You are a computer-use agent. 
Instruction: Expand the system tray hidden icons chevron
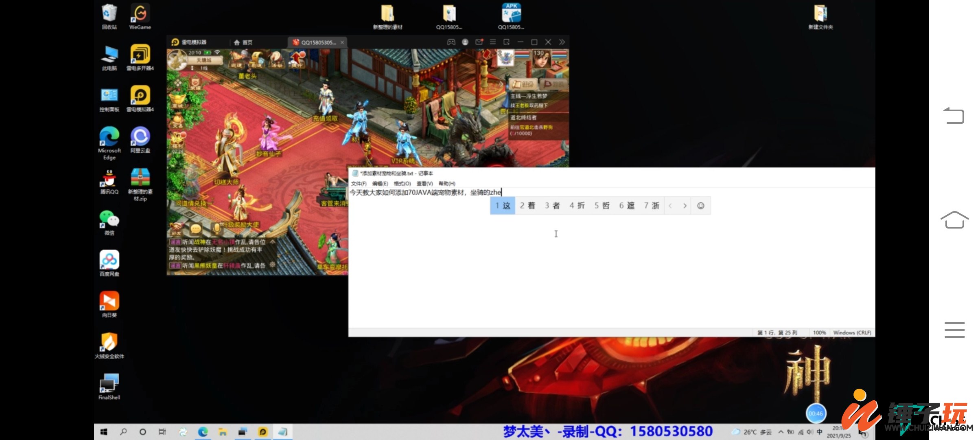(x=781, y=432)
